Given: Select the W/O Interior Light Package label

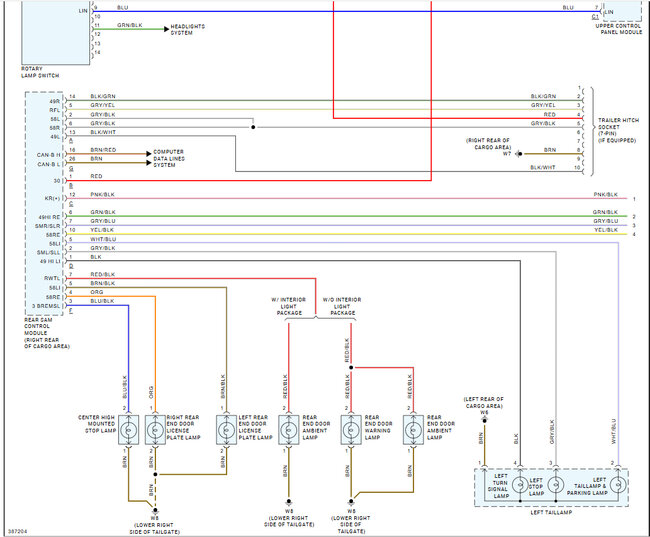Looking at the screenshot, I should coord(342,306).
